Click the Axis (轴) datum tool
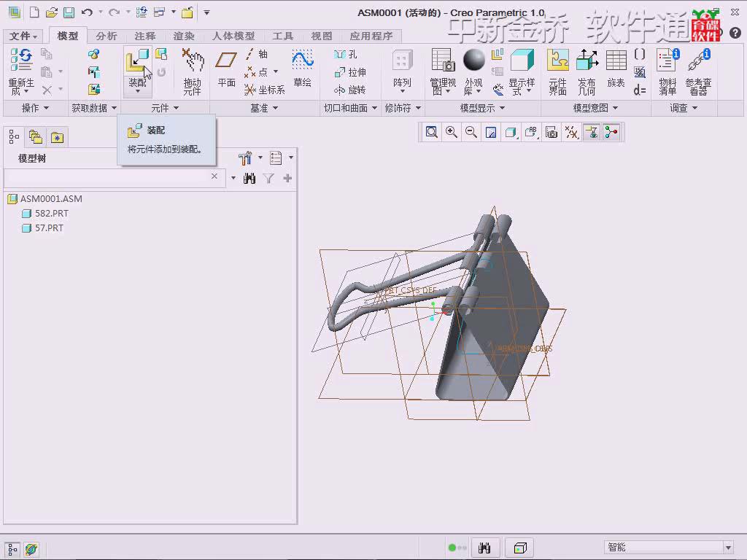The height and width of the screenshot is (560, 747). [x=257, y=54]
